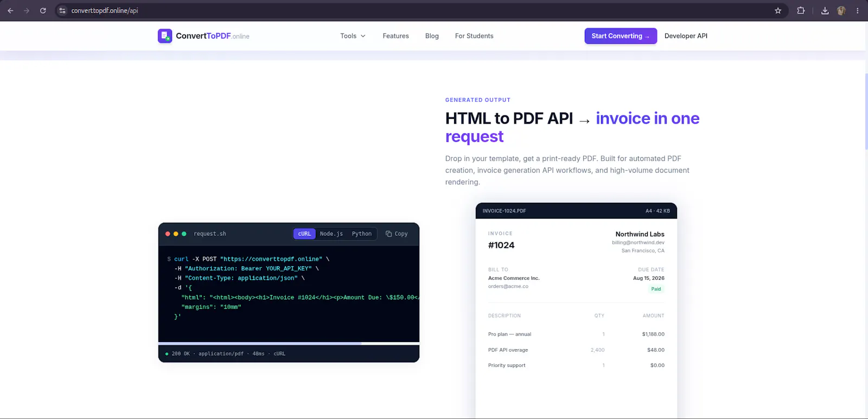Go back with the browser back arrow
This screenshot has width=868, height=419.
10,10
